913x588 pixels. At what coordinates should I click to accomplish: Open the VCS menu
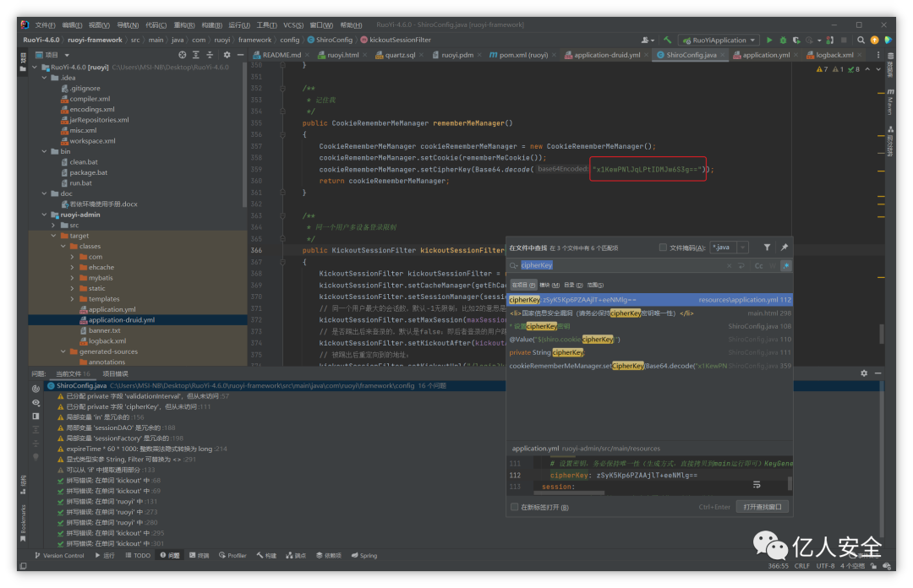tap(292, 25)
